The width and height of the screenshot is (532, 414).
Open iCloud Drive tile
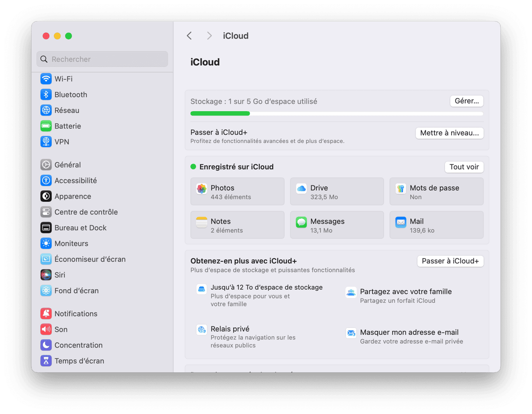336,192
